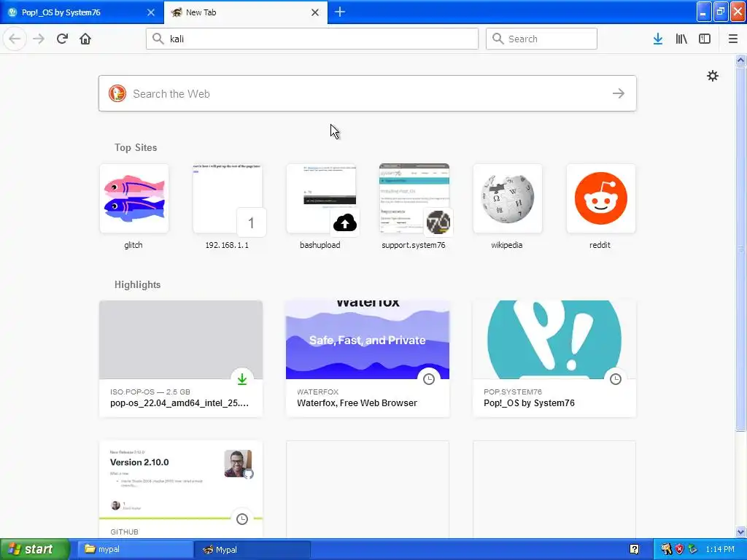Toggle the sidebar view icon

click(705, 39)
